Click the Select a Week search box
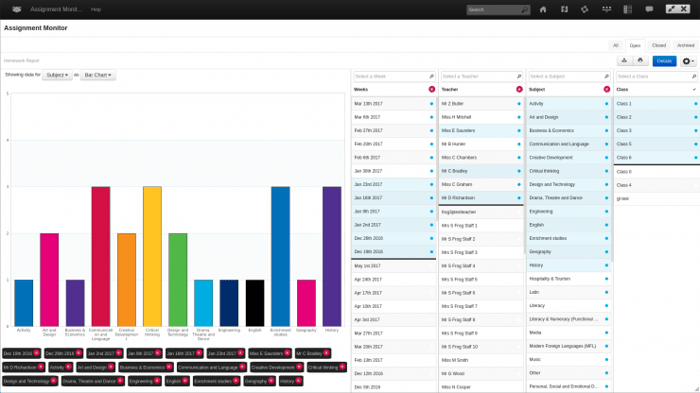The height and width of the screenshot is (393, 700). 393,76
